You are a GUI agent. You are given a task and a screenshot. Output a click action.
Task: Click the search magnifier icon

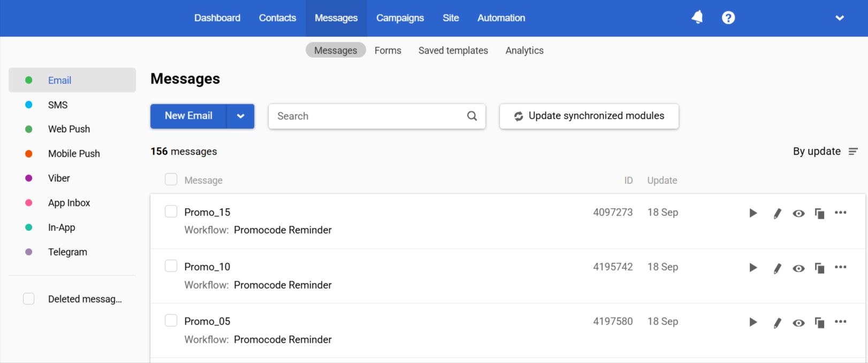click(x=472, y=116)
